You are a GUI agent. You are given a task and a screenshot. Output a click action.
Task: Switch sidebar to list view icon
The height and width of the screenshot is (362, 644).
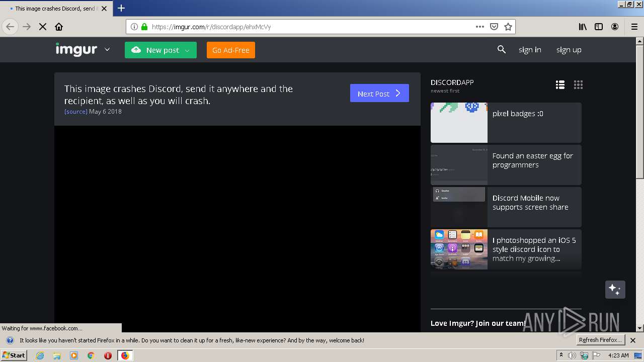(x=560, y=85)
